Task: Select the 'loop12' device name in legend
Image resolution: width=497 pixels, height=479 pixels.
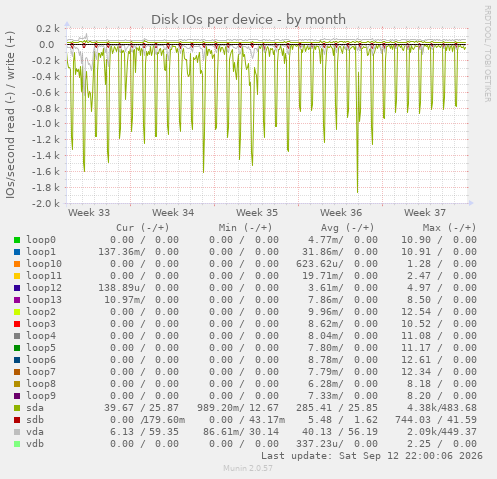Action: pyautogui.click(x=44, y=288)
